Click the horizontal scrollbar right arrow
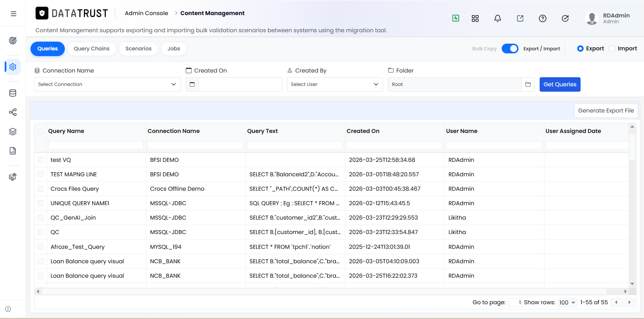 (625, 291)
